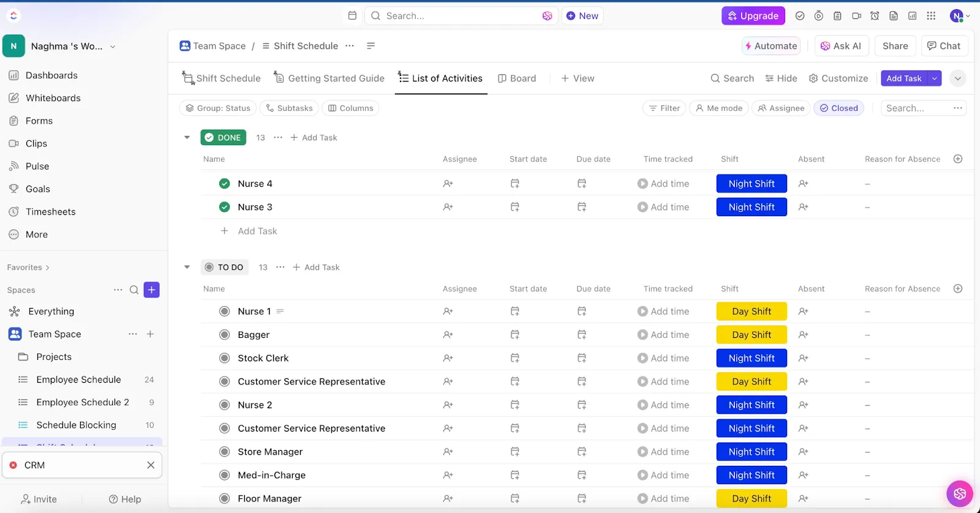980x513 pixels.
Task: Click the plus icon to create a new Space
Action: tap(151, 290)
